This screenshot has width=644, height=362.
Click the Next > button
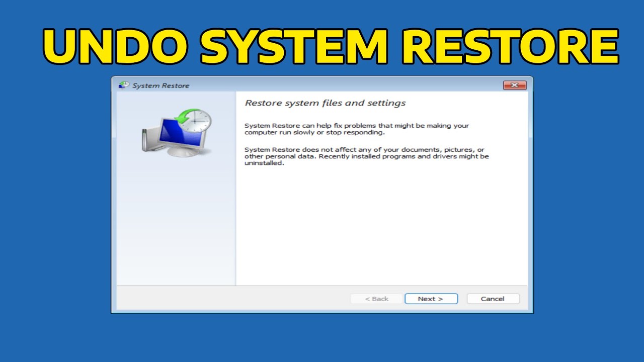click(x=431, y=299)
